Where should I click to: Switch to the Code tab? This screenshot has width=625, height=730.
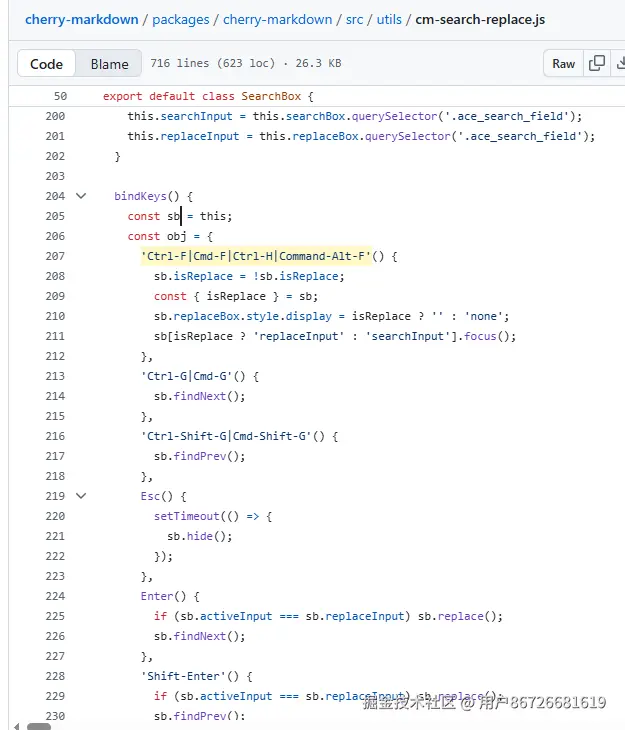point(47,64)
